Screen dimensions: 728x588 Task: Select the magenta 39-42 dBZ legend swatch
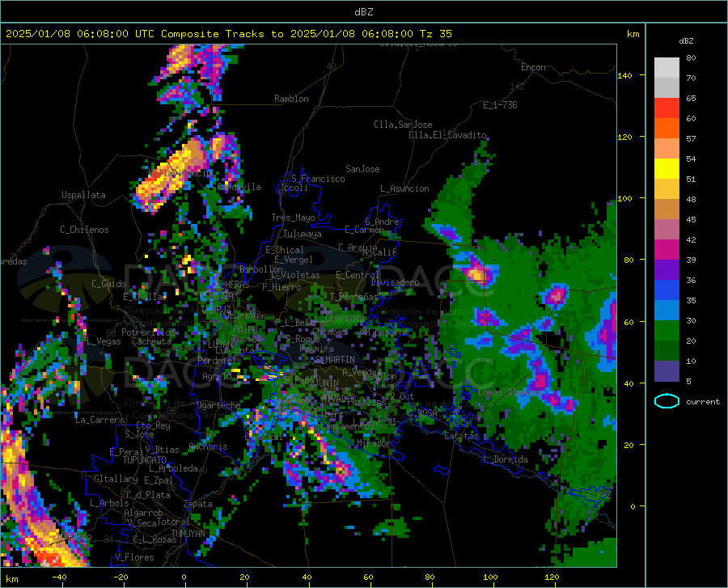[x=667, y=250]
